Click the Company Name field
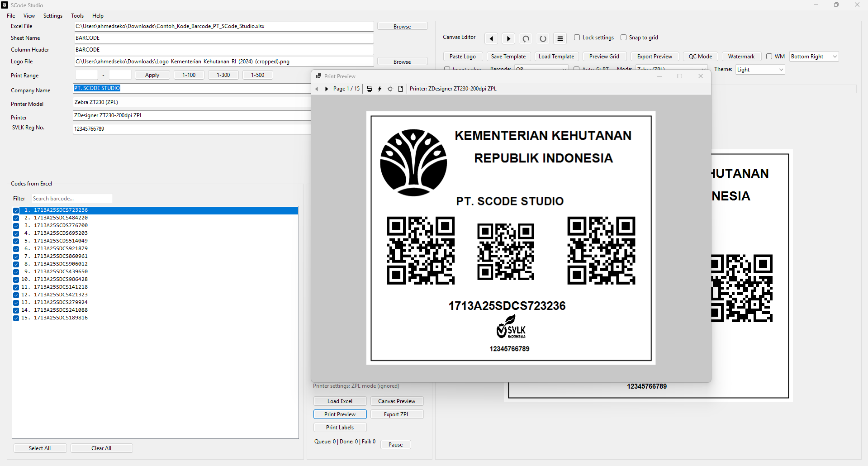 192,88
